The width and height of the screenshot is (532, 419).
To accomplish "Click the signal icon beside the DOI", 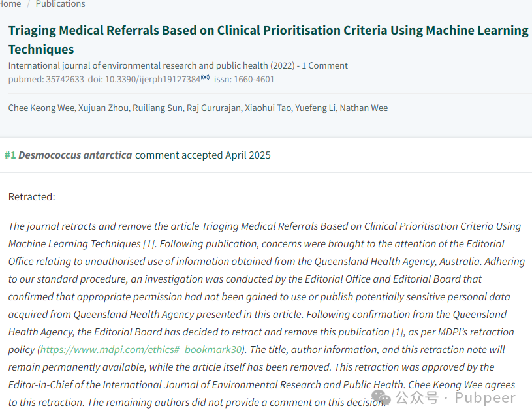I will coord(205,78).
